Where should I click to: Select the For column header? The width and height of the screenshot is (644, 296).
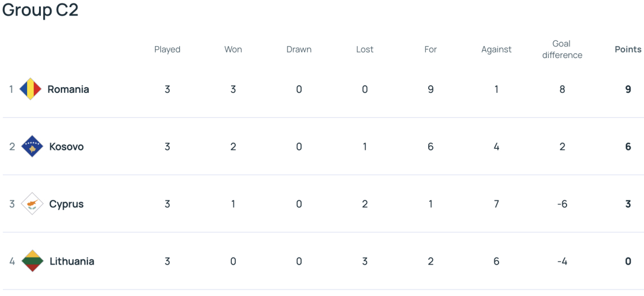point(431,49)
